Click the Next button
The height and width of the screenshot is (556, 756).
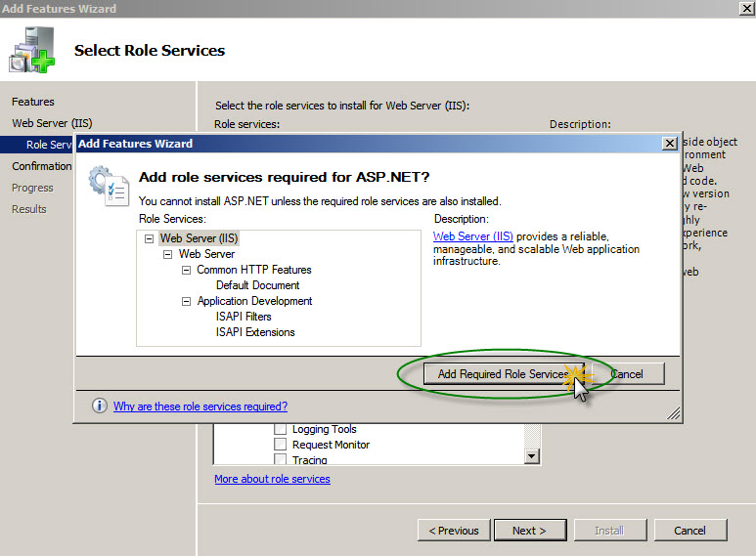click(x=530, y=531)
